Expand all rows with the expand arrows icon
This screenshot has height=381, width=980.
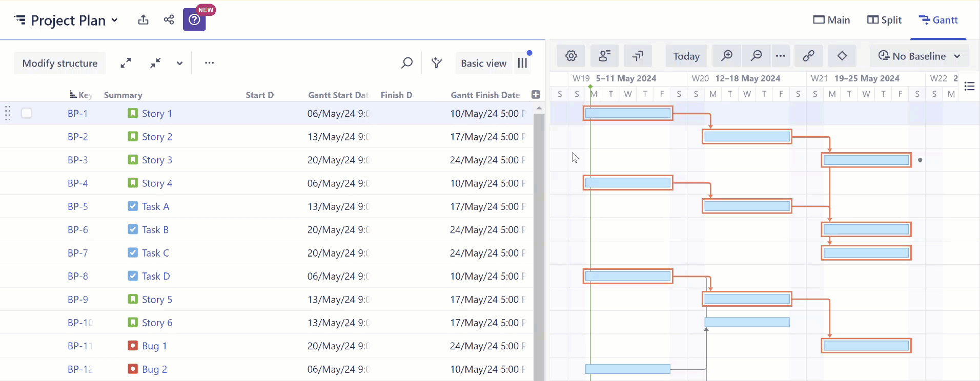tap(126, 63)
